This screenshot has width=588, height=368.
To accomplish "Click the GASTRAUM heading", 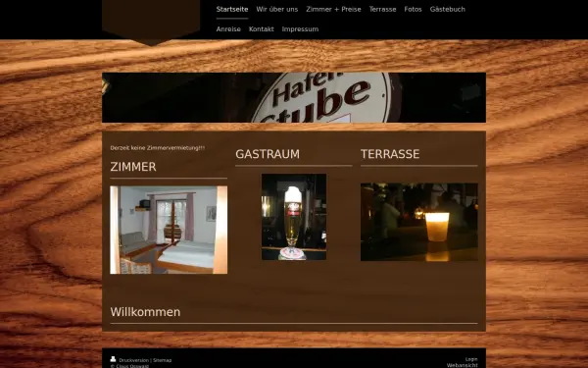I will click(x=268, y=154).
